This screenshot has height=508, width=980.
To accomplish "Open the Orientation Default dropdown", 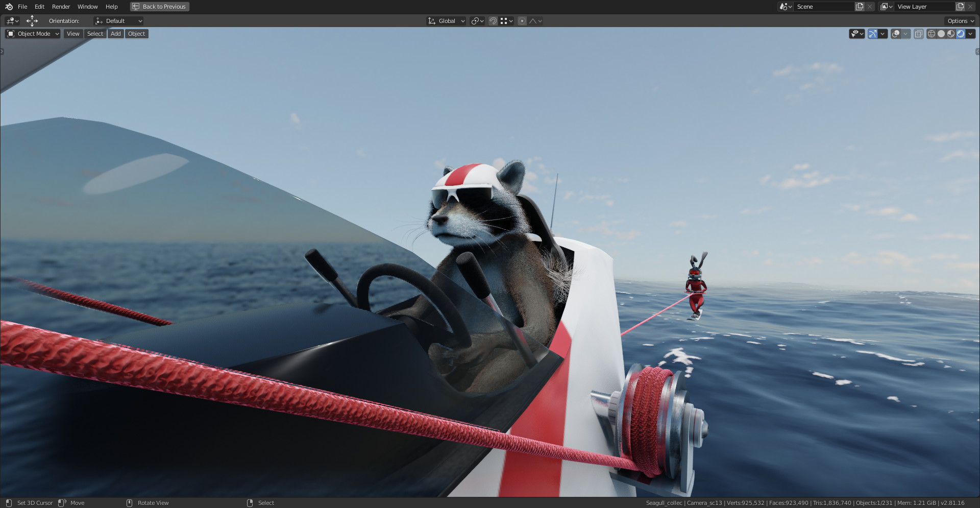I will [118, 21].
